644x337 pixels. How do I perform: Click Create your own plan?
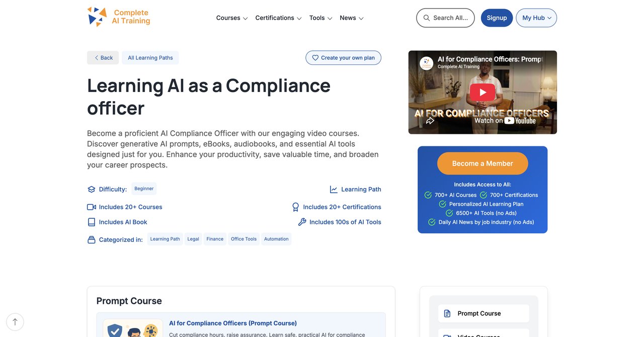(x=344, y=58)
